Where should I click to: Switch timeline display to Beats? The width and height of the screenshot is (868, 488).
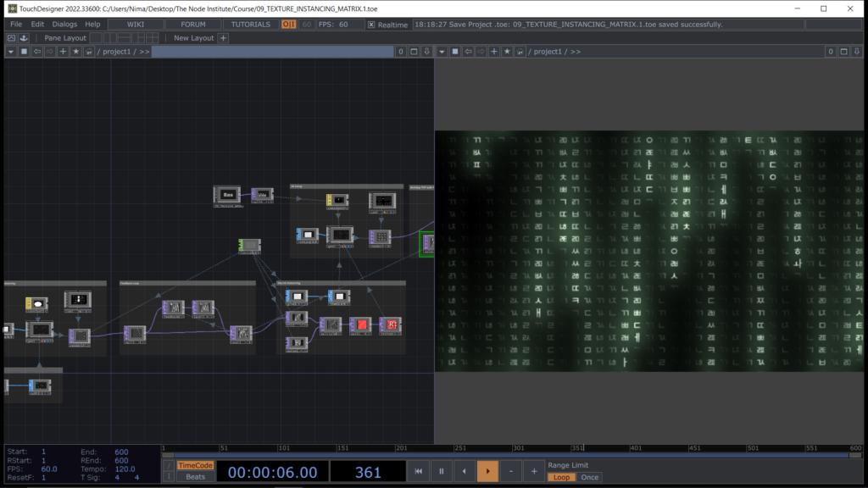coord(196,477)
